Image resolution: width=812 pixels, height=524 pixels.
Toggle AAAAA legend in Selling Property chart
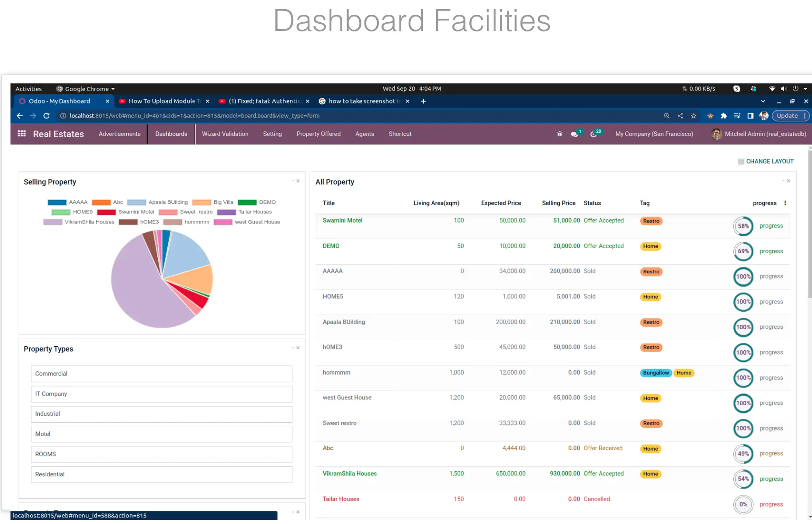click(x=68, y=202)
